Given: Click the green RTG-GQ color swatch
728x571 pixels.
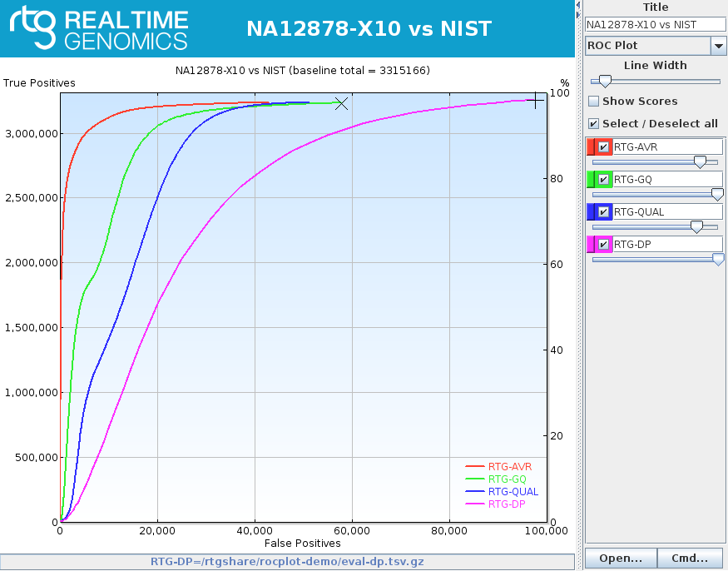Looking at the screenshot, I should click(591, 179).
